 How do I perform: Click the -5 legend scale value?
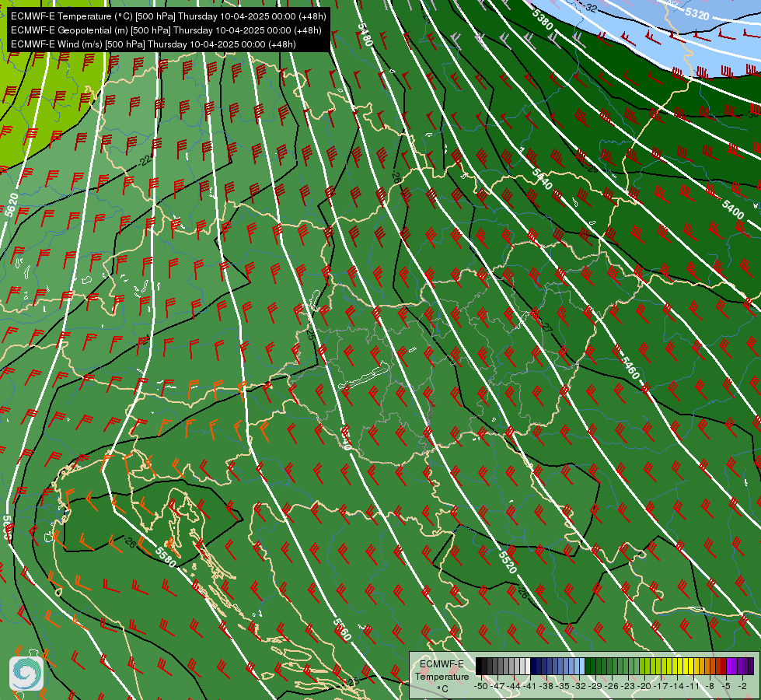(x=726, y=686)
